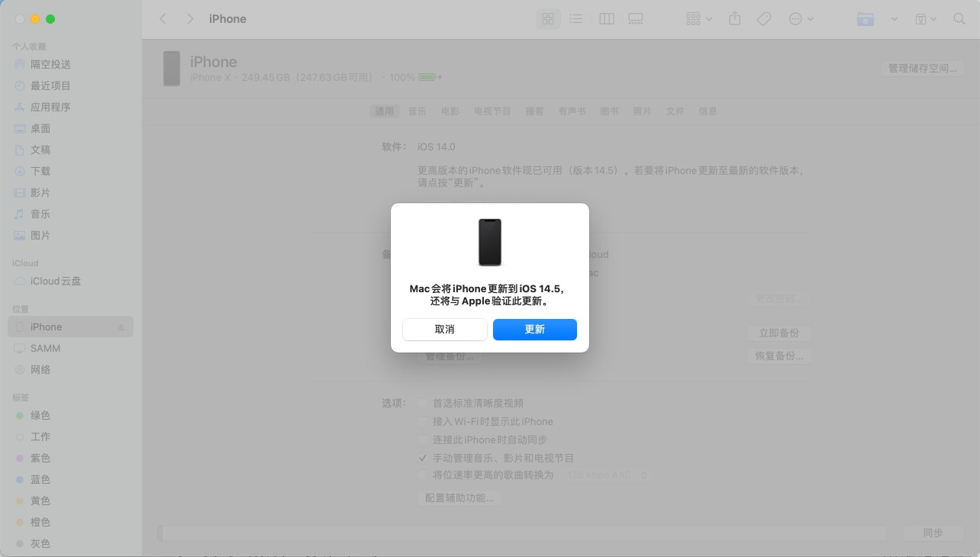Toggle 手动管理音乐、影片和电视节目 checkbox
The image size is (980, 557).
[423, 458]
